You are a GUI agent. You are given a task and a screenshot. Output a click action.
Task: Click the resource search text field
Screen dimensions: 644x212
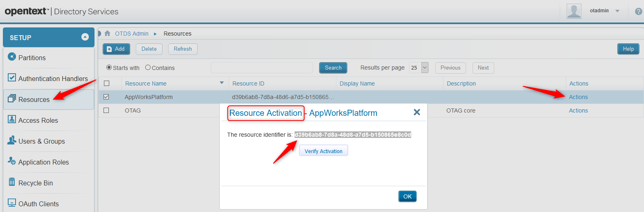261,68
